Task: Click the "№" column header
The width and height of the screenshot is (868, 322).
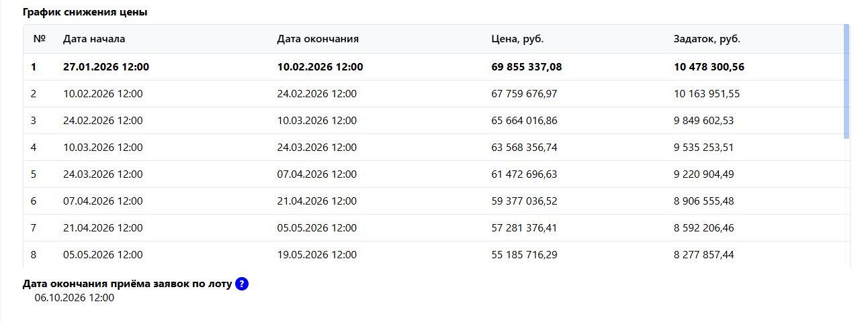Action: pyautogui.click(x=39, y=39)
